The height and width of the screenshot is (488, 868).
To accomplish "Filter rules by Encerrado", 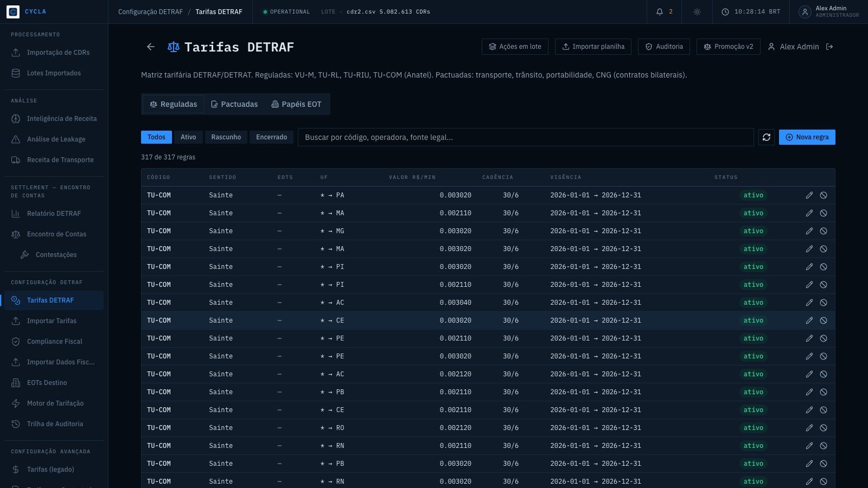I will click(x=272, y=137).
